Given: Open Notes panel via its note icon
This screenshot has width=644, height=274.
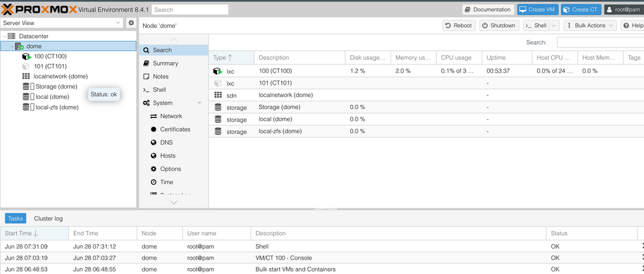Looking at the screenshot, I should click(x=147, y=76).
